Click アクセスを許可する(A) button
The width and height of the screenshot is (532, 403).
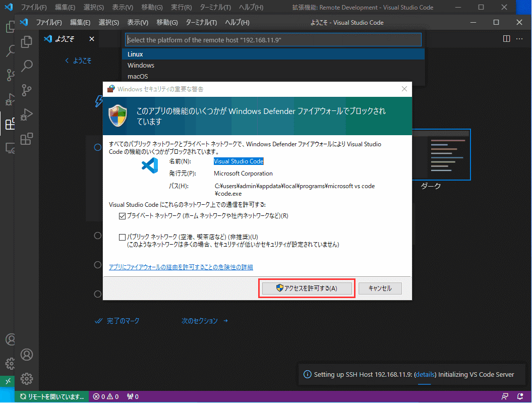pyautogui.click(x=307, y=289)
